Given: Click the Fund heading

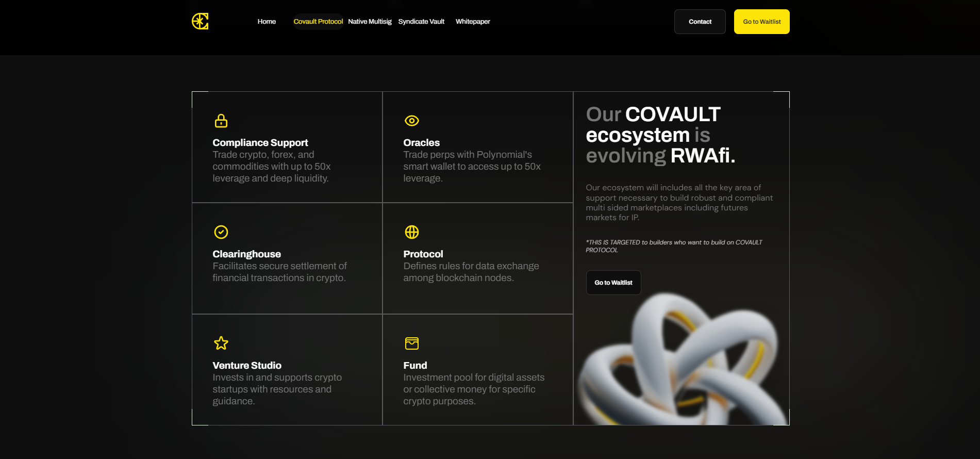Looking at the screenshot, I should click(x=415, y=366).
